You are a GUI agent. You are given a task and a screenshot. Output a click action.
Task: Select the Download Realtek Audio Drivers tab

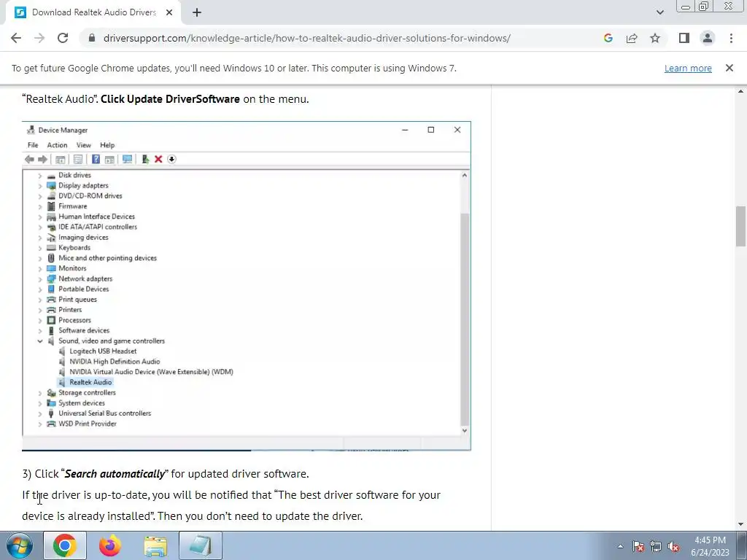pyautogui.click(x=93, y=13)
